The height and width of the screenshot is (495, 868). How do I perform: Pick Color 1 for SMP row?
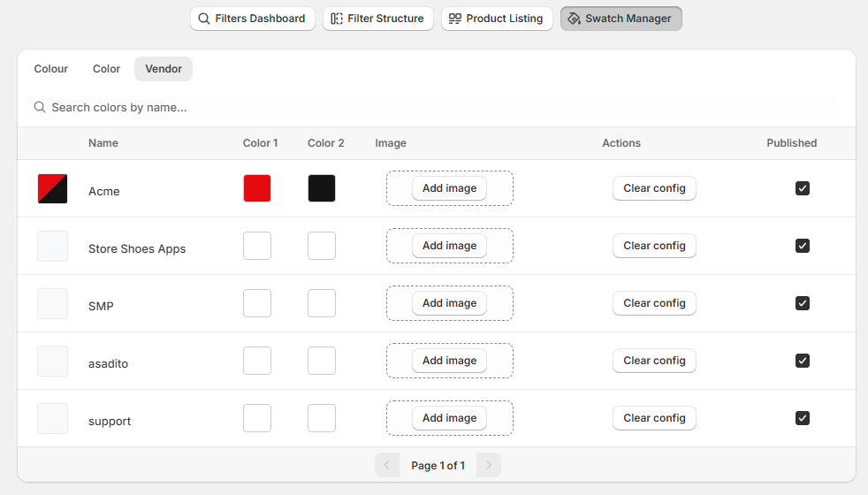click(x=257, y=303)
